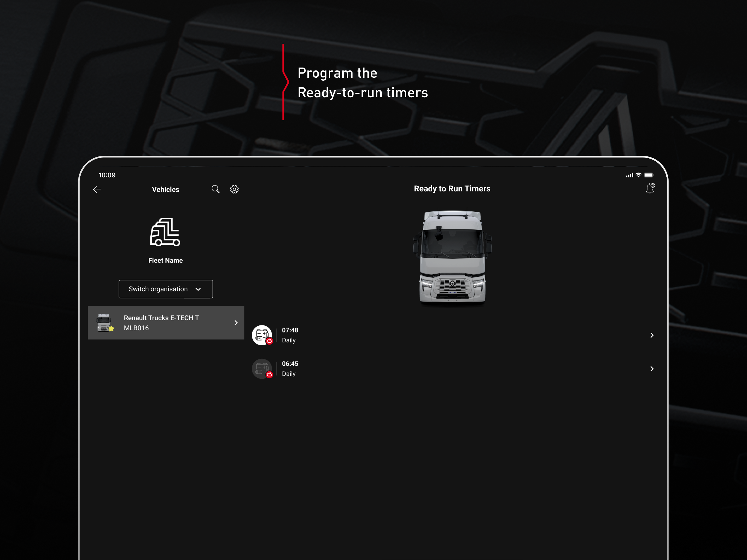Click the Vehicles header title

(165, 189)
